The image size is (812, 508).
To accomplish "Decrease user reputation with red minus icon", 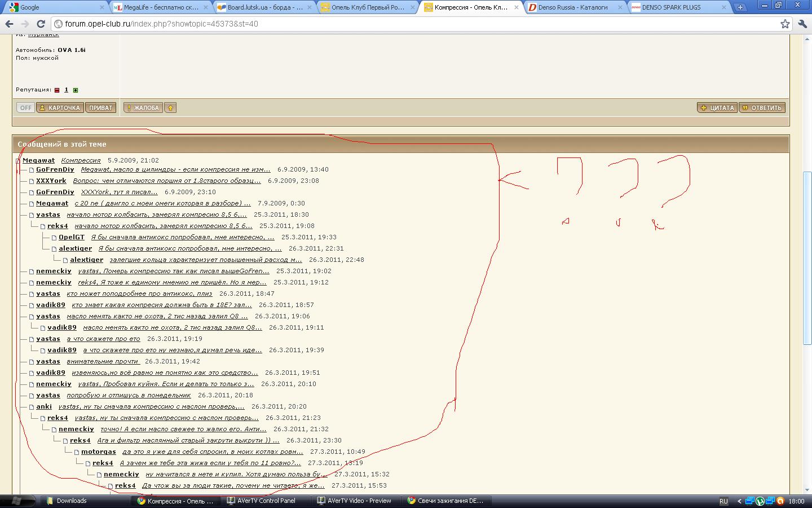I will pyautogui.click(x=57, y=90).
